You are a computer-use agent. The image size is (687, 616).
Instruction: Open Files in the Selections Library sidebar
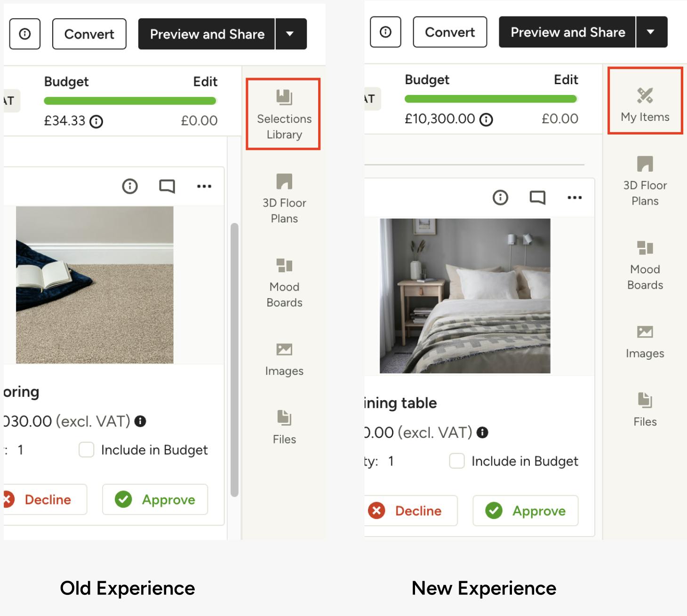(x=284, y=427)
